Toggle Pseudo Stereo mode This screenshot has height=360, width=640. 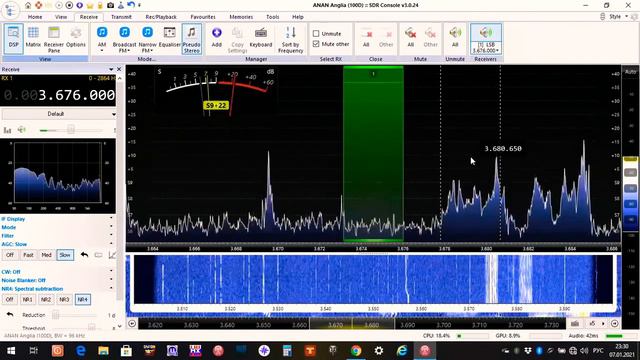pyautogui.click(x=191, y=39)
